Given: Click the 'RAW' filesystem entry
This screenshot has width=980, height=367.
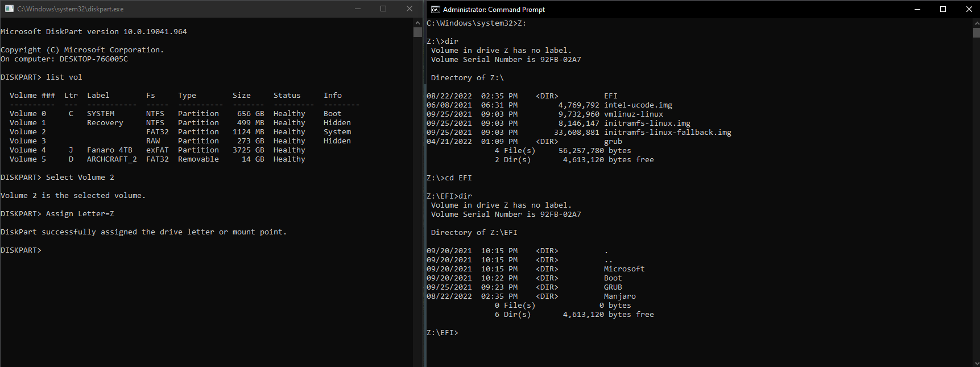Looking at the screenshot, I should pos(153,141).
